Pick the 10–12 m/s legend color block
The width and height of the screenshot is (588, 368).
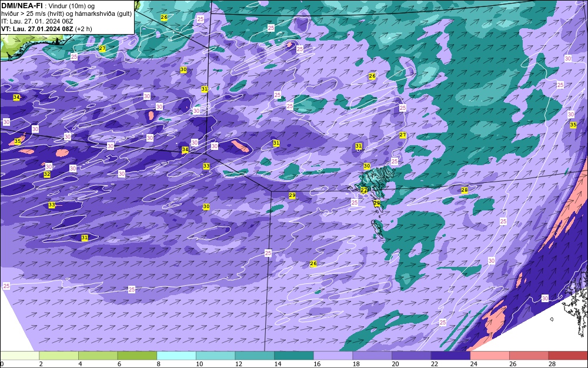click(216, 356)
